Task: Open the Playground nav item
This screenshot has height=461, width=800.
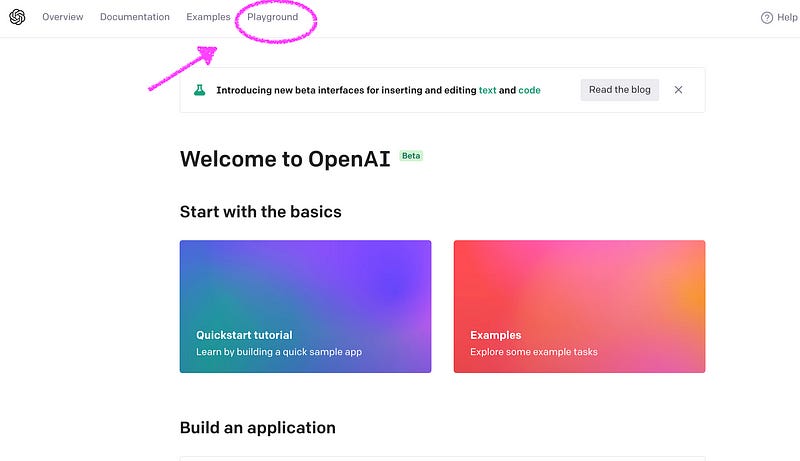Action: 272,17
